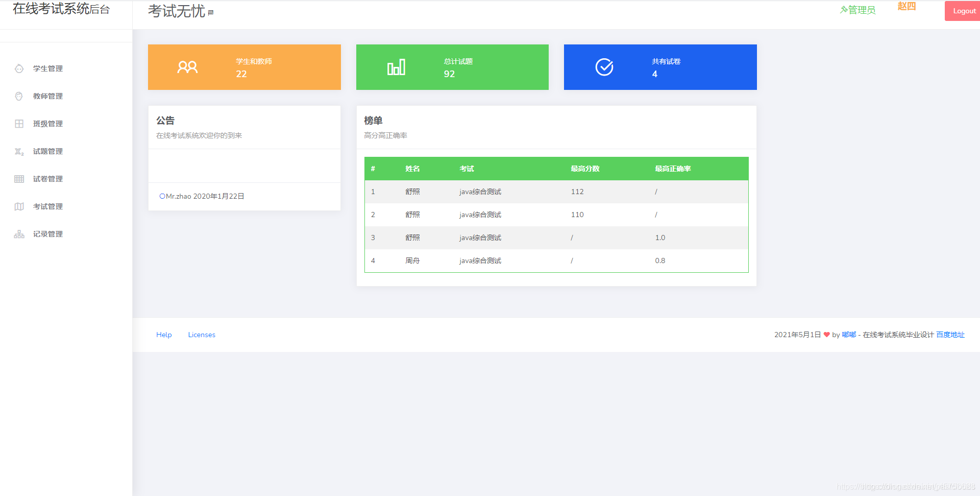Click the users icon on the orange card
Viewport: 980px width, 496px height.
(187, 67)
